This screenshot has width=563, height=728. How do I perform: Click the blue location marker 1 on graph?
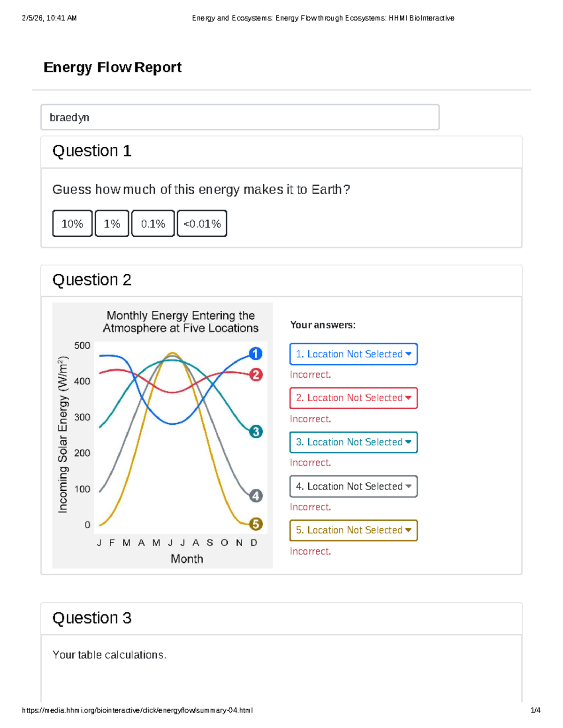click(x=255, y=353)
